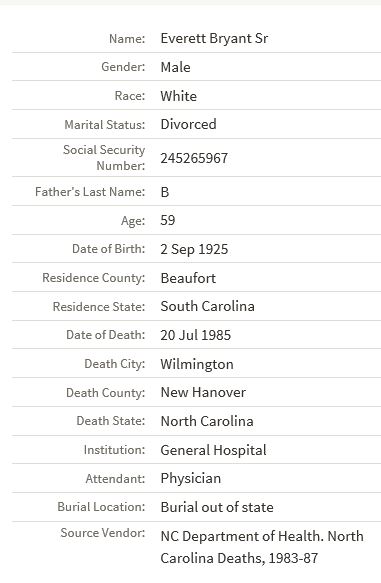Viewport: 381px width, 583px height.
Task: Click the Source Vendor label
Action: (x=103, y=533)
